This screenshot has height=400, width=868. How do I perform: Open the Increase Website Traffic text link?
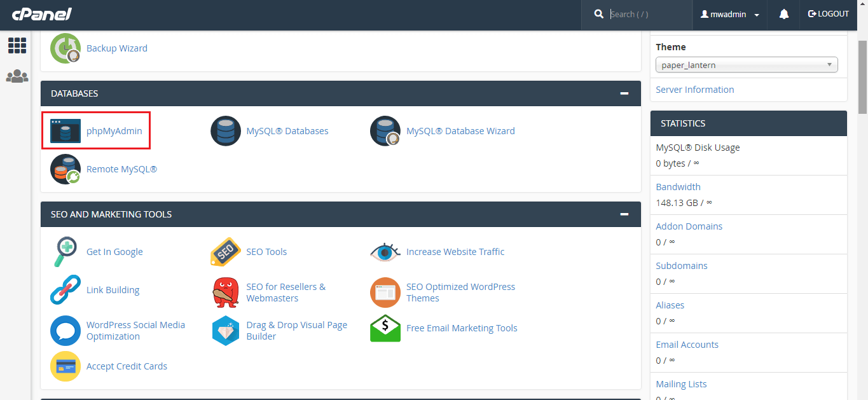click(455, 252)
